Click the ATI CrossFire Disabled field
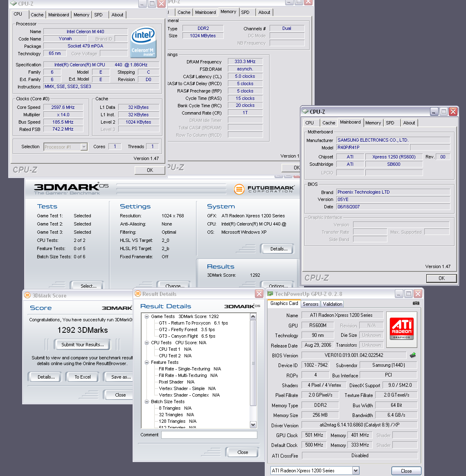Image resolution: width=466 pixels, height=476 pixels. [360, 456]
